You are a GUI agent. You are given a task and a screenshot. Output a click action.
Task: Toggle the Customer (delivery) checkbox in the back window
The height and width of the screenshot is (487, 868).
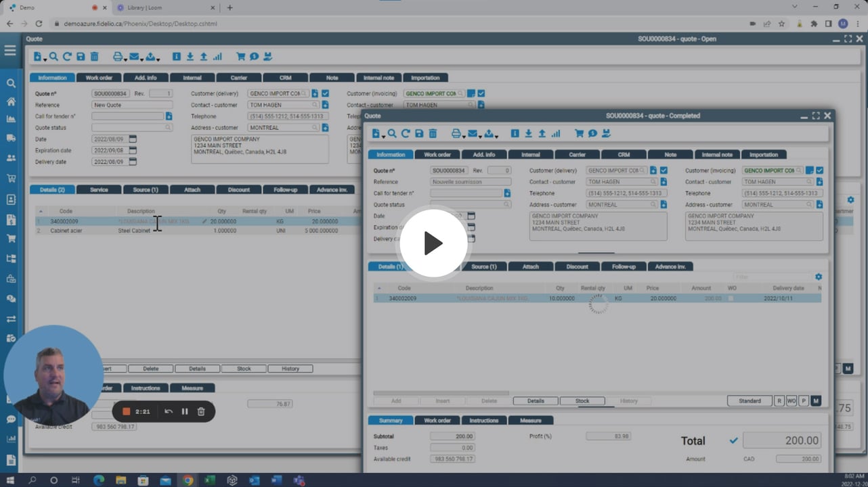(x=325, y=93)
